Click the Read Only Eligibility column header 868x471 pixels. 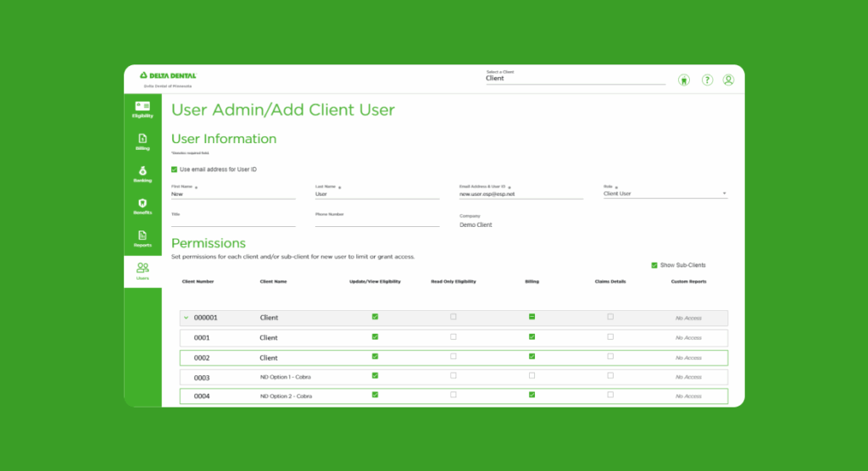click(x=453, y=282)
